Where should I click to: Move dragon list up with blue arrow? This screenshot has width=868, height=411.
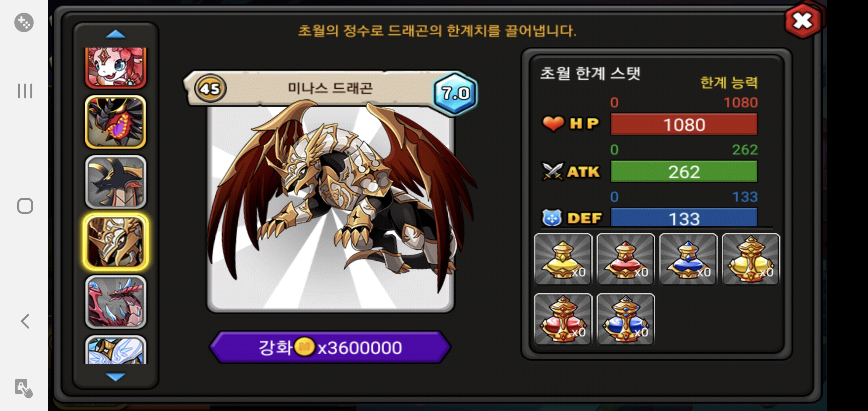tap(115, 34)
